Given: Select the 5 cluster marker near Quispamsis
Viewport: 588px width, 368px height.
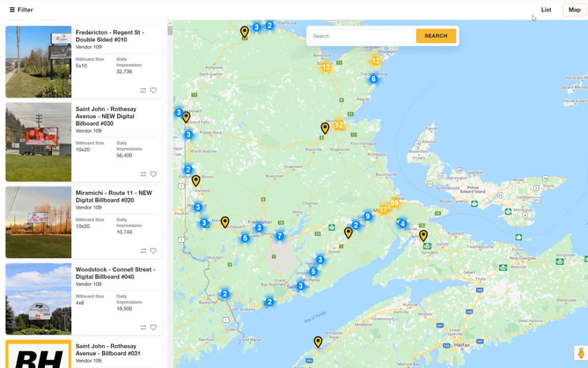Looking at the screenshot, I should [x=314, y=271].
